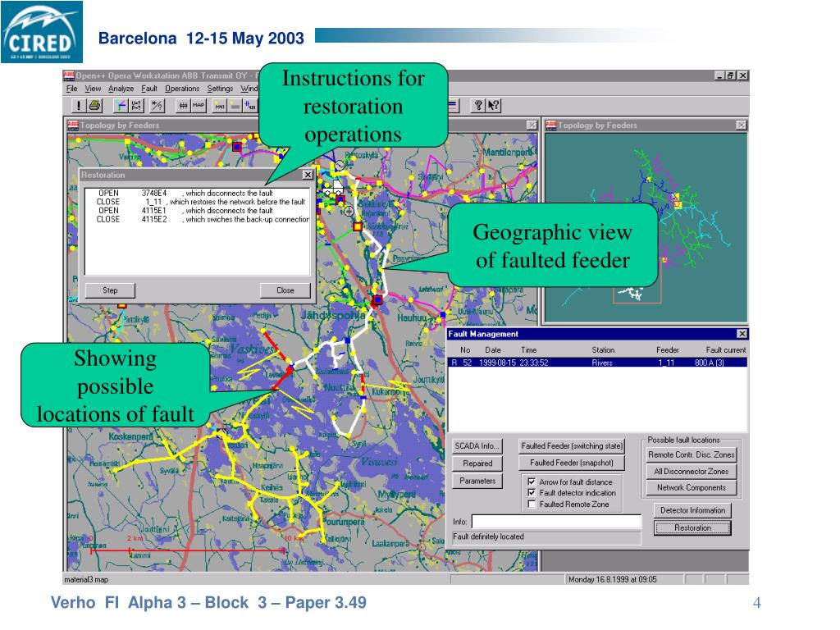Viewport: 840px width, 630px height.
Task: Click the yellow-dot blank toolbar icon beside MV1
Action: (235, 106)
